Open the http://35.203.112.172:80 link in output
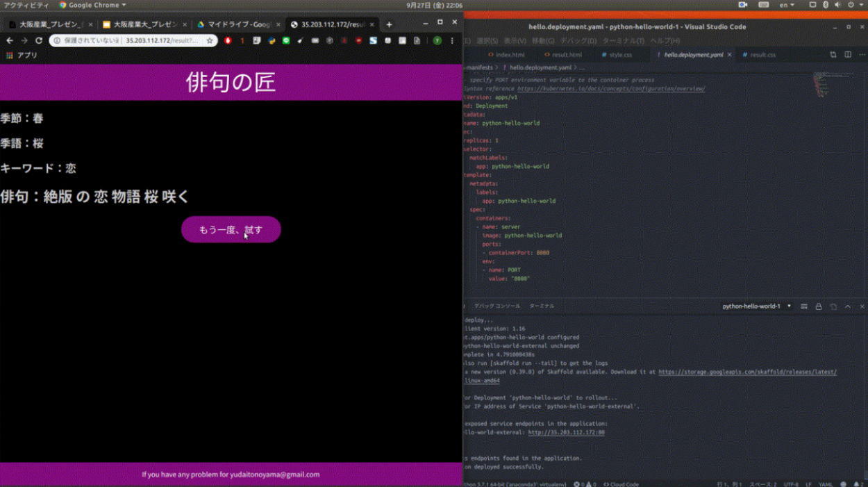Viewport: 868px width, 487px height. (566, 432)
